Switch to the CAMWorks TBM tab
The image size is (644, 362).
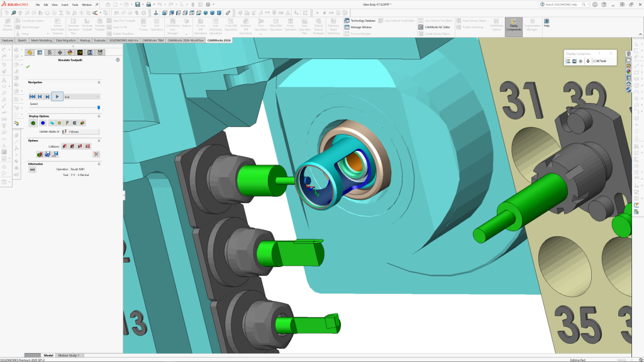[x=152, y=40]
